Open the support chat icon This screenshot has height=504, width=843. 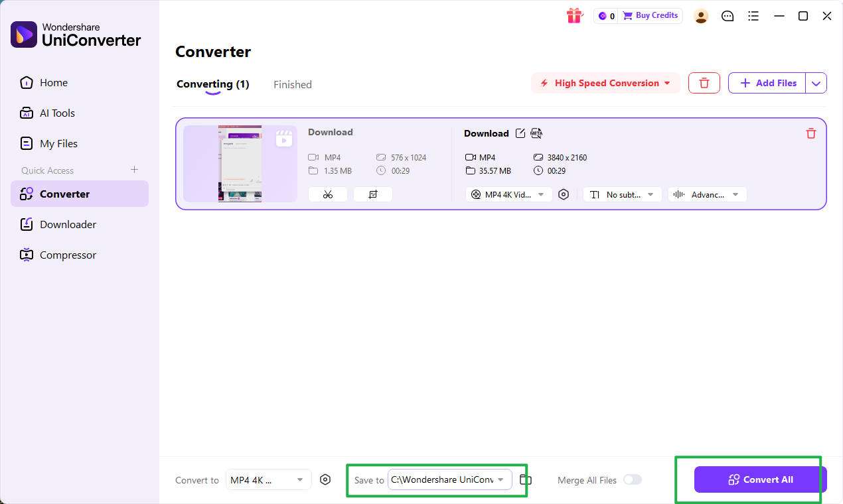click(728, 16)
